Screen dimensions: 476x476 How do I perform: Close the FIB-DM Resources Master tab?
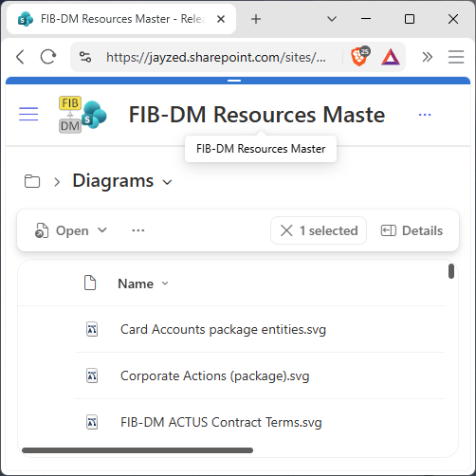(x=221, y=19)
